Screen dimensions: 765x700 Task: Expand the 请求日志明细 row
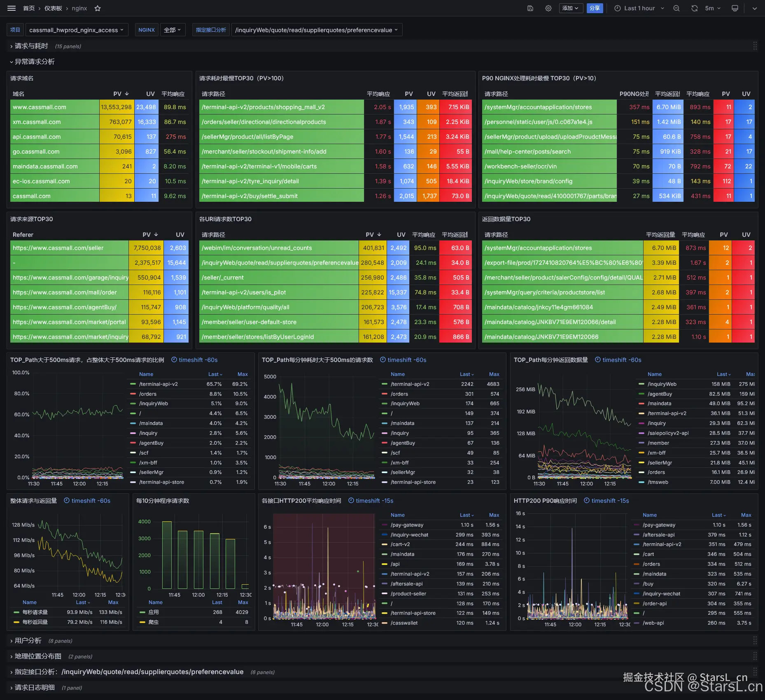(32, 688)
